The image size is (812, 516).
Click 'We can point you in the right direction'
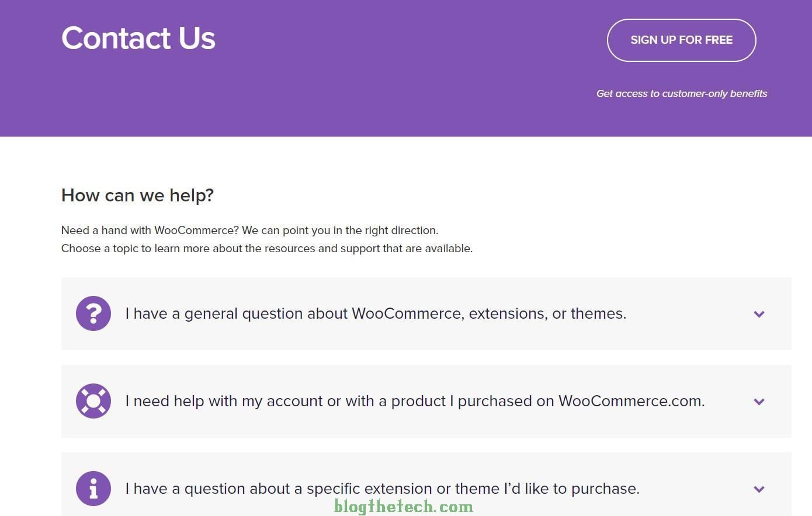click(340, 231)
